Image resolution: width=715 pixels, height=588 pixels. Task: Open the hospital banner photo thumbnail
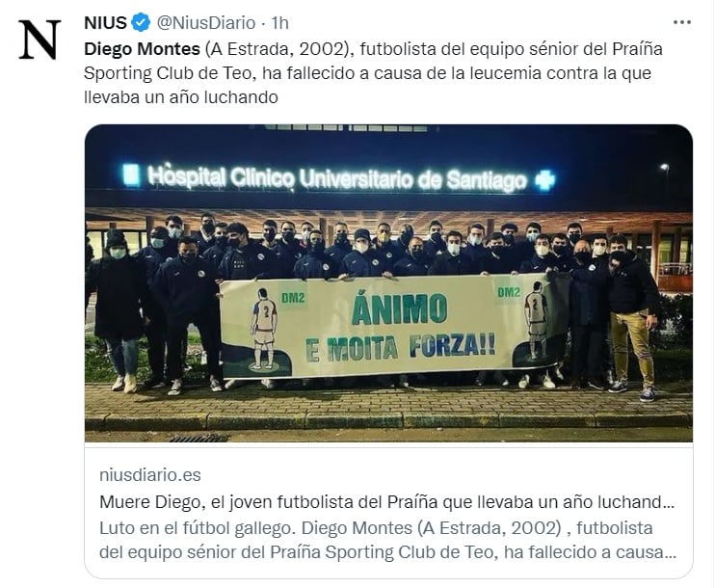(x=388, y=282)
